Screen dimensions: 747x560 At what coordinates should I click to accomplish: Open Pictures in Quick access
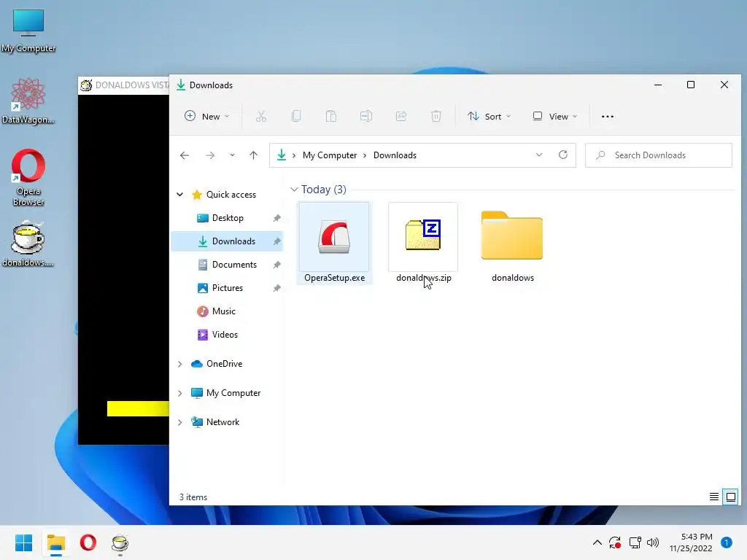pos(228,288)
